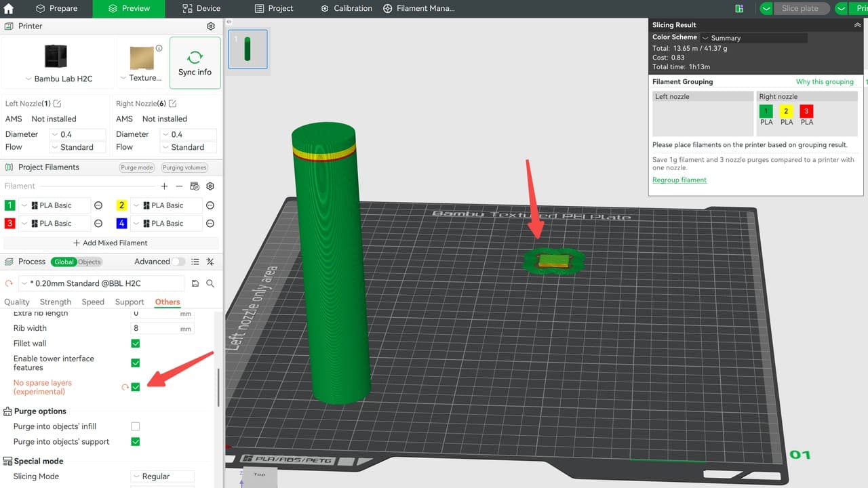Switch process scope to Global
Image resolution: width=868 pixels, height=488 pixels.
(x=64, y=262)
